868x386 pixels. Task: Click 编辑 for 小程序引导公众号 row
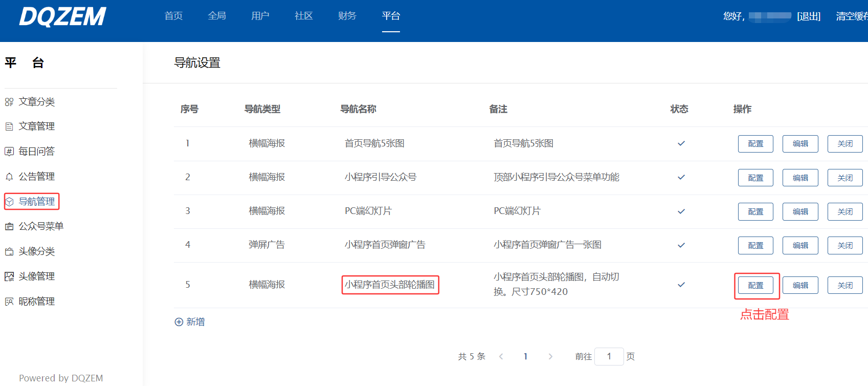pos(800,178)
